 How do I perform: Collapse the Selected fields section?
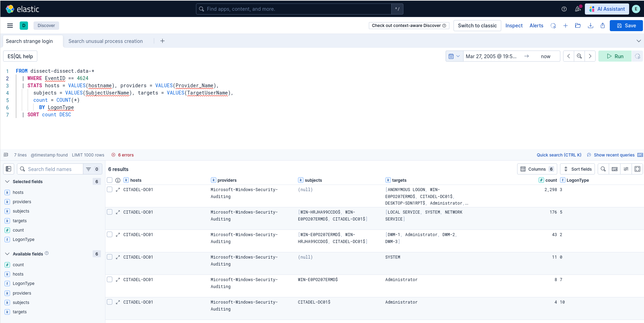7,181
